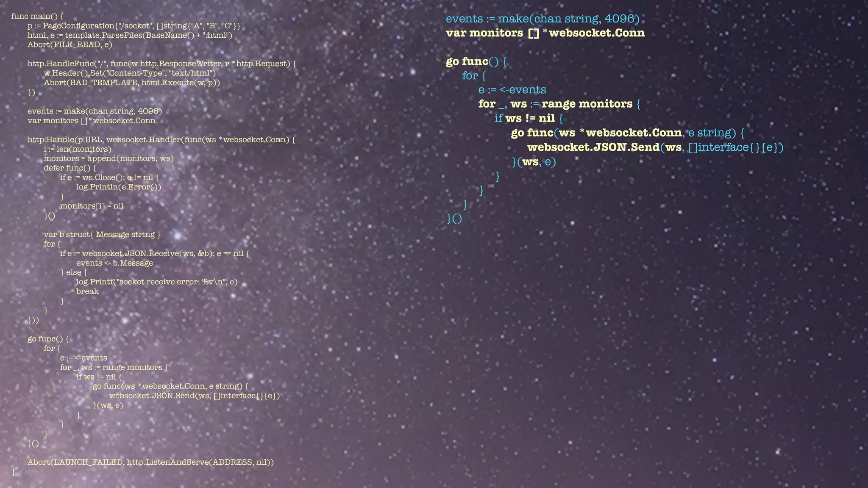Viewport: 868px width, 488px height.
Task: Select the large 'if ws != nil {' line
Action: [x=529, y=118]
